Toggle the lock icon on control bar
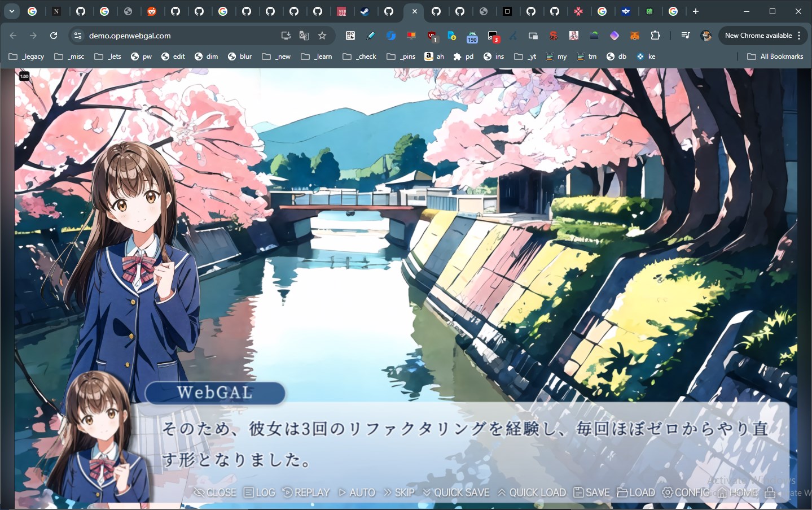The width and height of the screenshot is (812, 510). pos(770,492)
